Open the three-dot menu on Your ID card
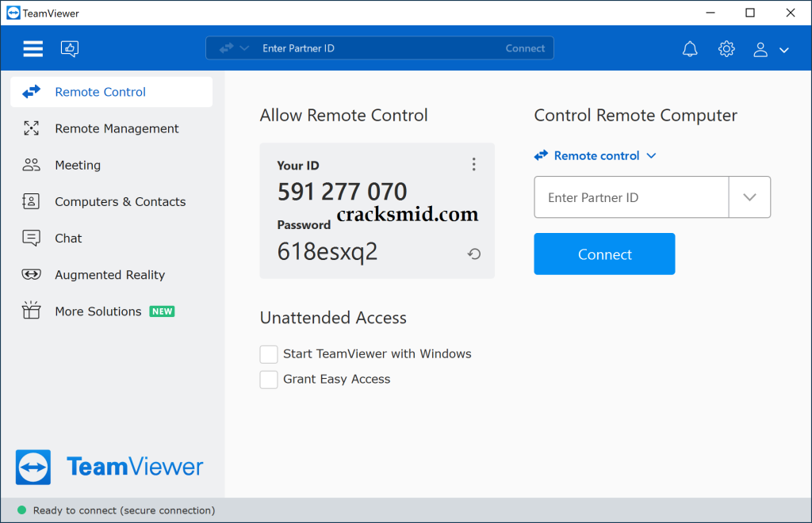 tap(474, 165)
